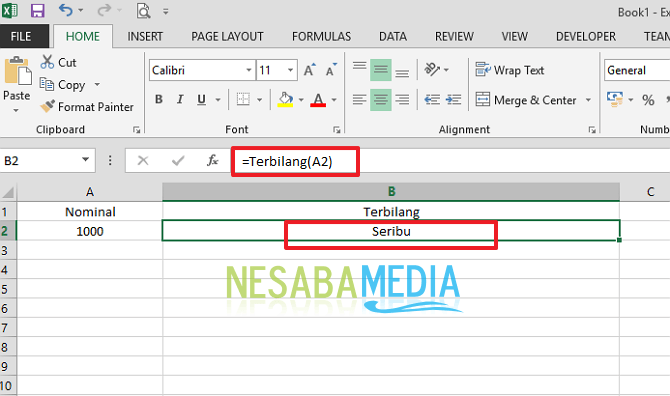Click the Insert Function fx icon
This screenshot has width=670, height=396.
(x=212, y=161)
